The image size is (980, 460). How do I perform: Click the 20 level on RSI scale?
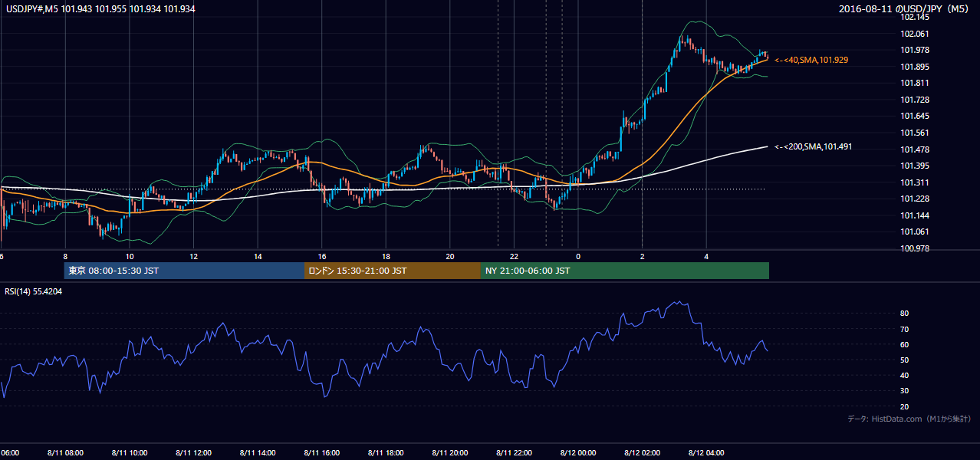(x=905, y=406)
